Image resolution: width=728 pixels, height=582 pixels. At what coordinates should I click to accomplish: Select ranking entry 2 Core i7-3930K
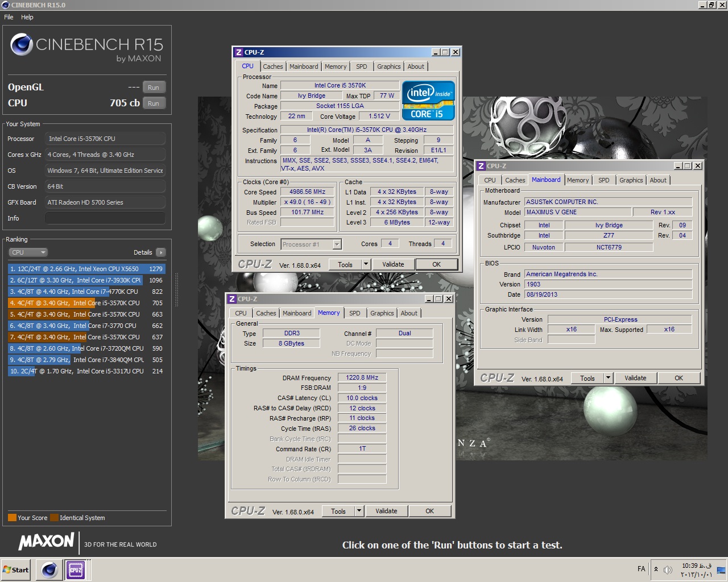[86, 280]
